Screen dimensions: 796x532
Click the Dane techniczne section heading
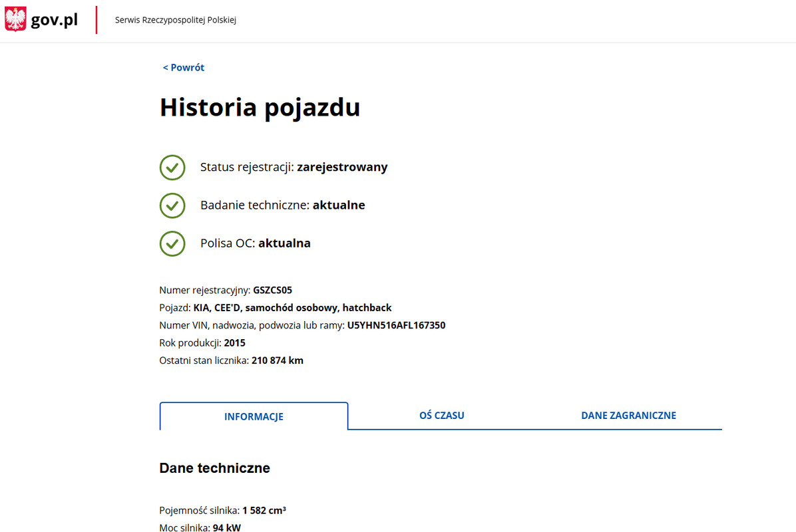tap(215, 468)
